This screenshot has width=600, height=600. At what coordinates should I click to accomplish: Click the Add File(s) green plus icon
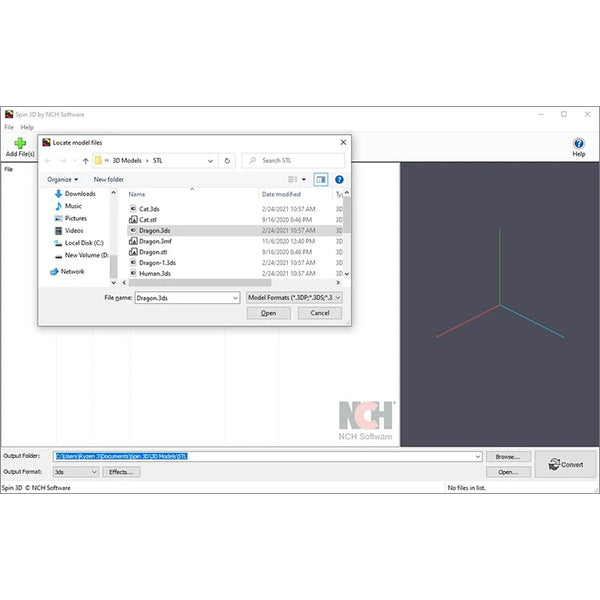[x=20, y=143]
